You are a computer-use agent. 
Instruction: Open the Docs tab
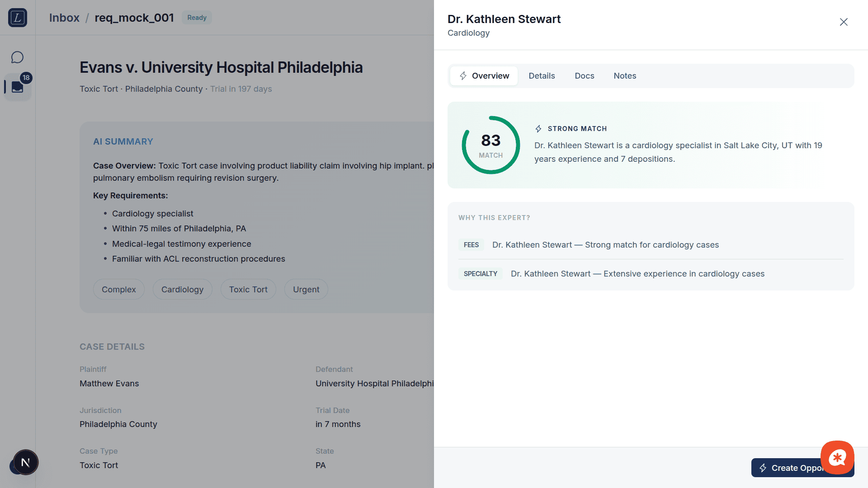584,76
